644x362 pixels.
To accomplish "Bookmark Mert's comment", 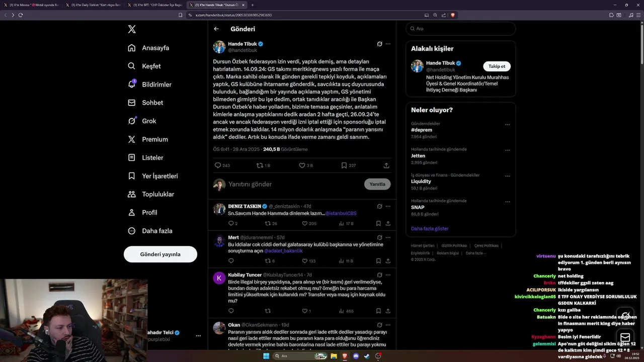I will click(378, 261).
